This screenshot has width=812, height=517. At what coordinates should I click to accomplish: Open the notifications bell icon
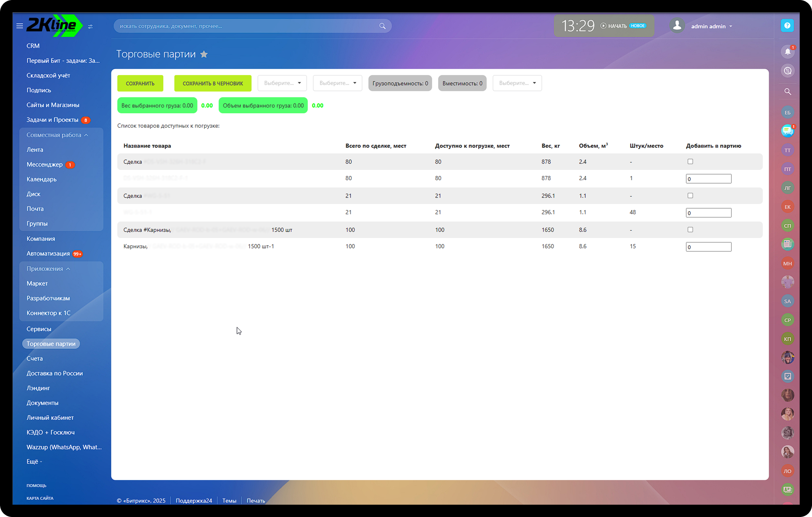tap(787, 52)
